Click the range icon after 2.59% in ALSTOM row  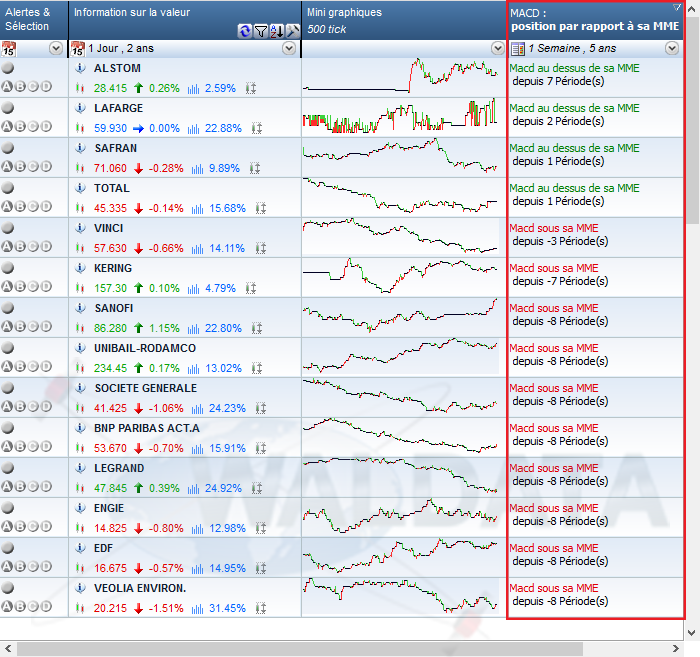251,88
